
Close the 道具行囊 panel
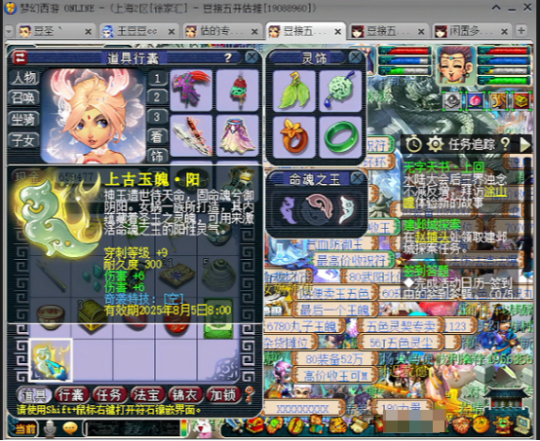pyautogui.click(x=252, y=57)
